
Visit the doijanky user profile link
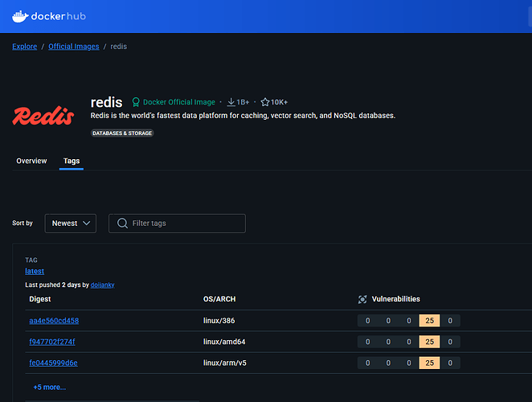(103, 285)
